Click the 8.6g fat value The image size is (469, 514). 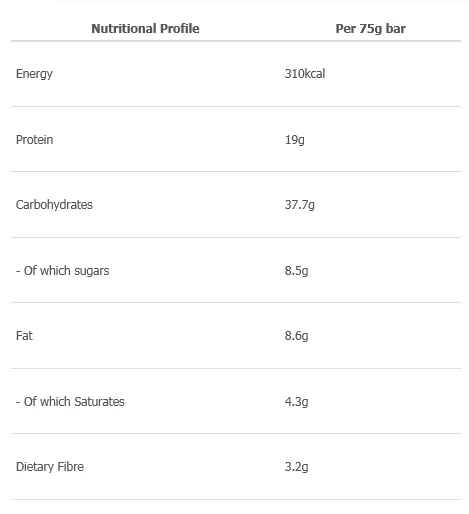pos(296,336)
